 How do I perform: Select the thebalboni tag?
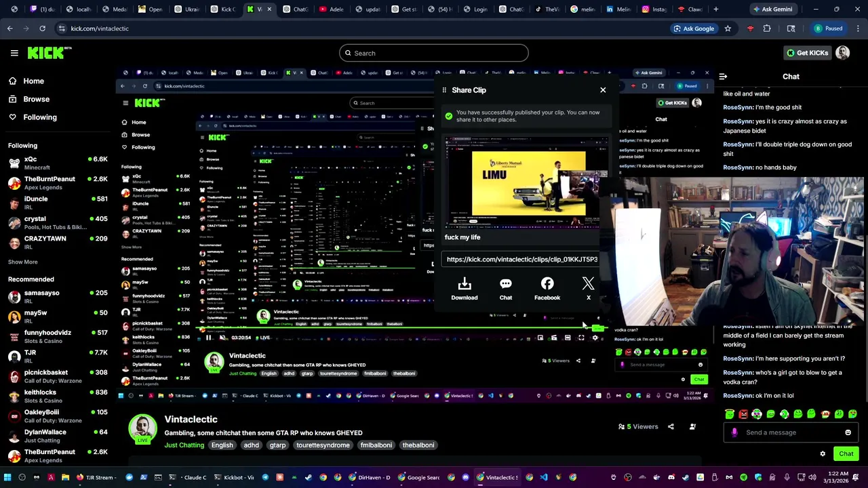418,445
